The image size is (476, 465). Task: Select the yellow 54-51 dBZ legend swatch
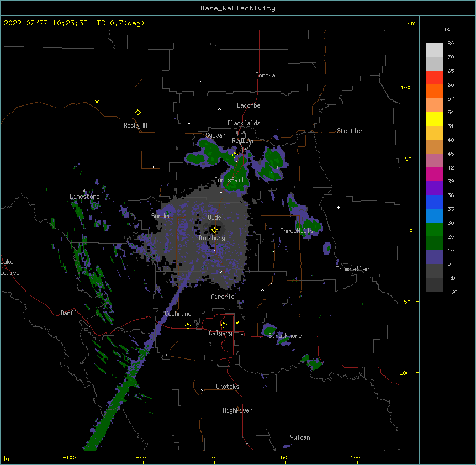pyautogui.click(x=434, y=119)
